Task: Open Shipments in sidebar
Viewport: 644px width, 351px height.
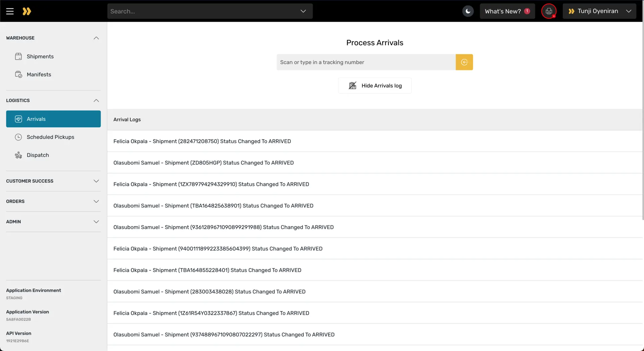Action: point(53,56)
